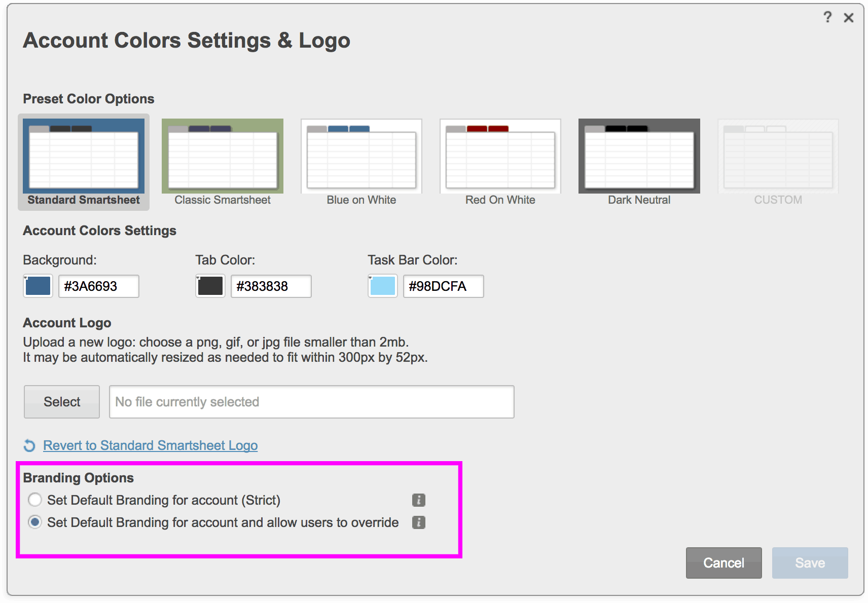Edit the Task Bar Color hex field
868x603 pixels.
444,286
